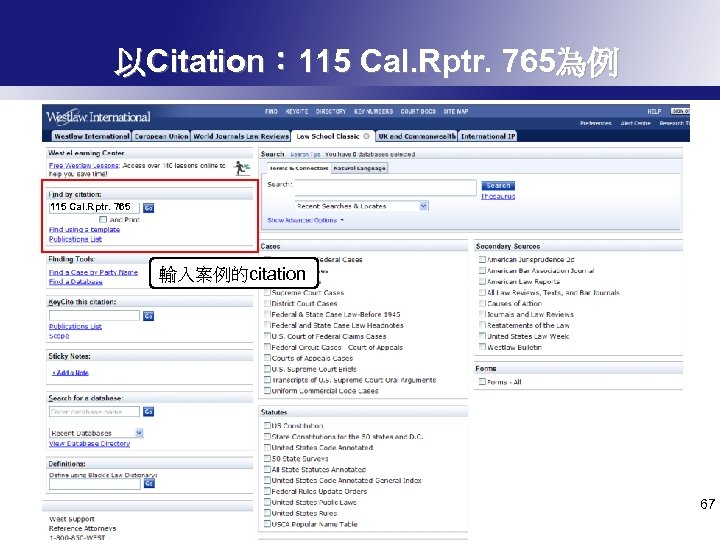The height and width of the screenshot is (540, 720).
Task: Tick U.S. Supreme Court Briefs checkbox
Action: pyautogui.click(x=267, y=369)
